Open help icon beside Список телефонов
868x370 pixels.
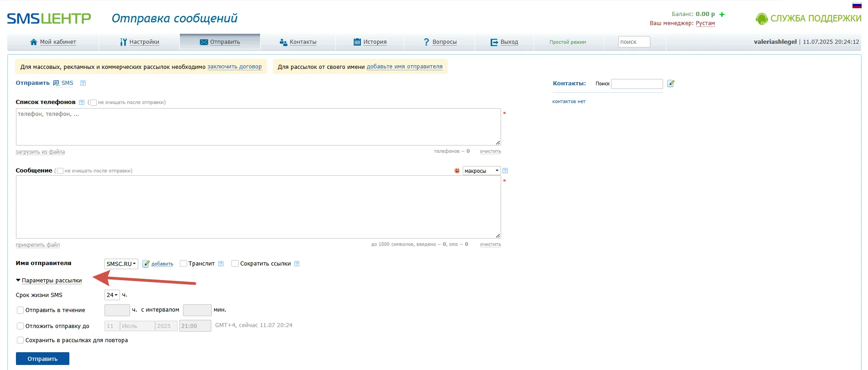coord(82,102)
